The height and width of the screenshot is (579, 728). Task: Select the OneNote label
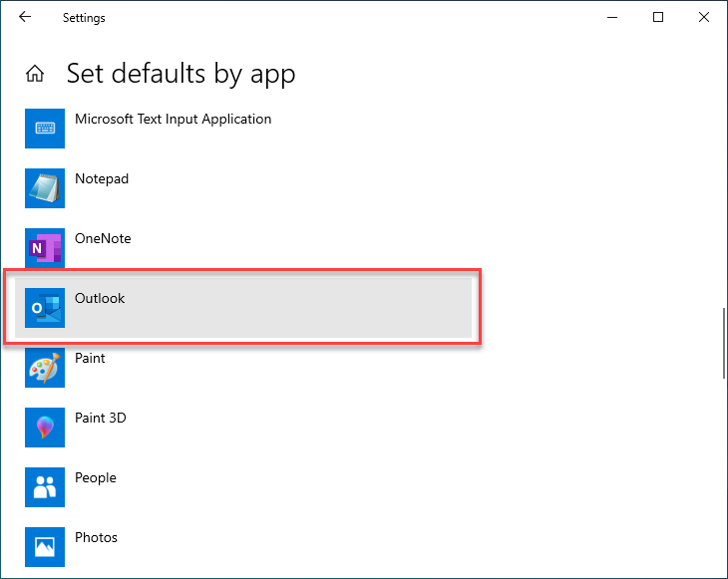click(x=103, y=238)
